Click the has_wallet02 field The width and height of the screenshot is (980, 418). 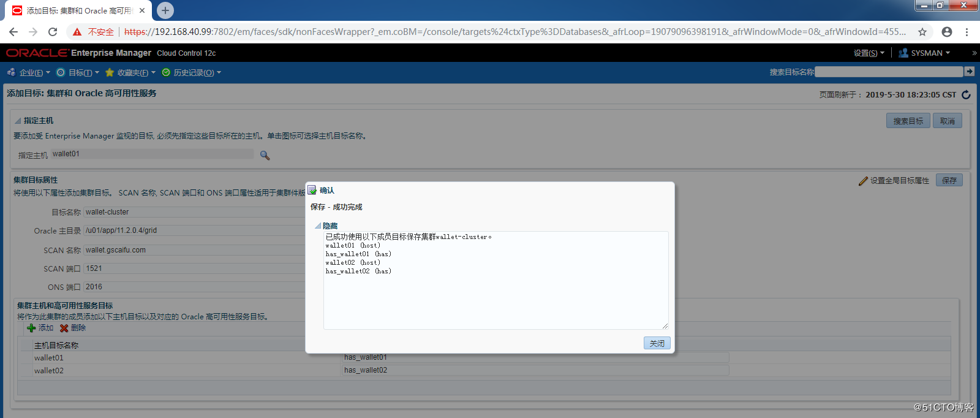536,370
